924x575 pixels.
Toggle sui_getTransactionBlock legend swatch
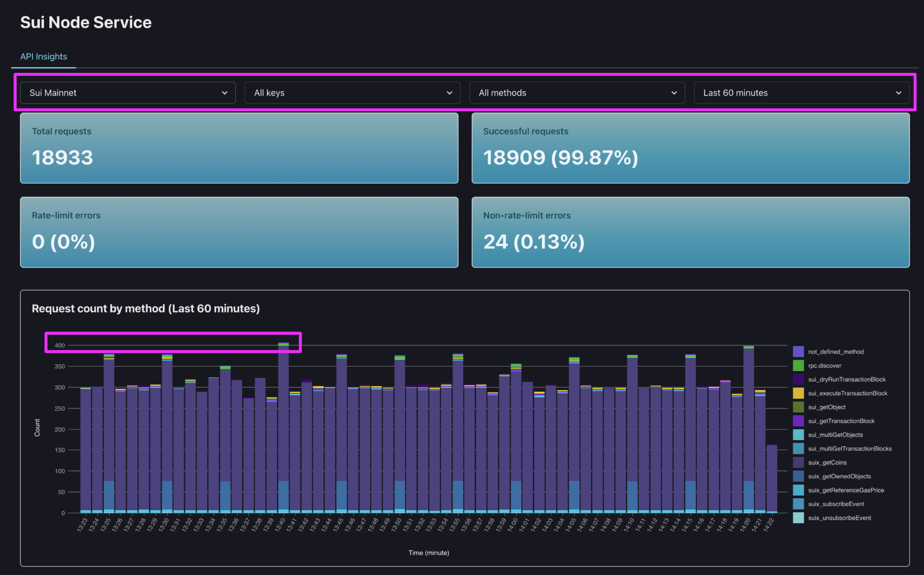pyautogui.click(x=798, y=421)
